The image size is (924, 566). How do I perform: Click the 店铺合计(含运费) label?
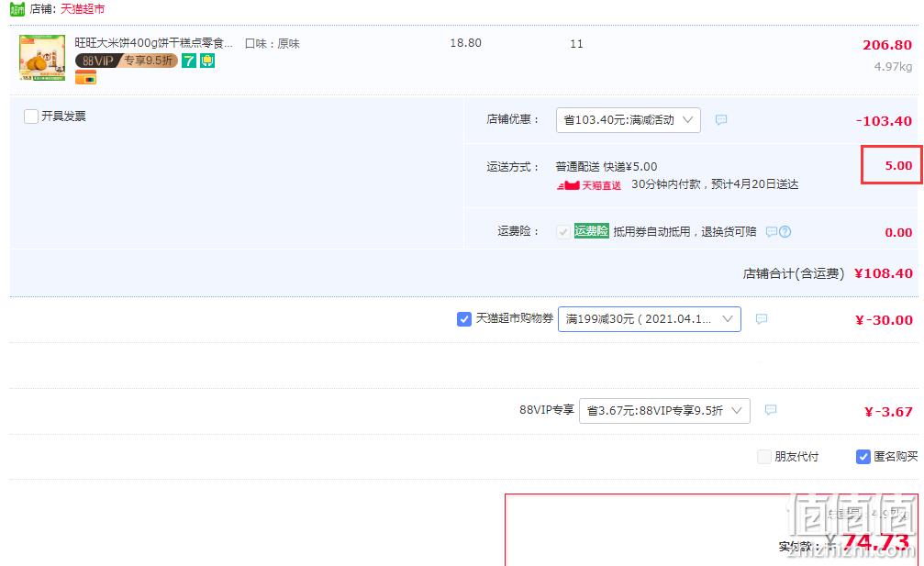[793, 273]
